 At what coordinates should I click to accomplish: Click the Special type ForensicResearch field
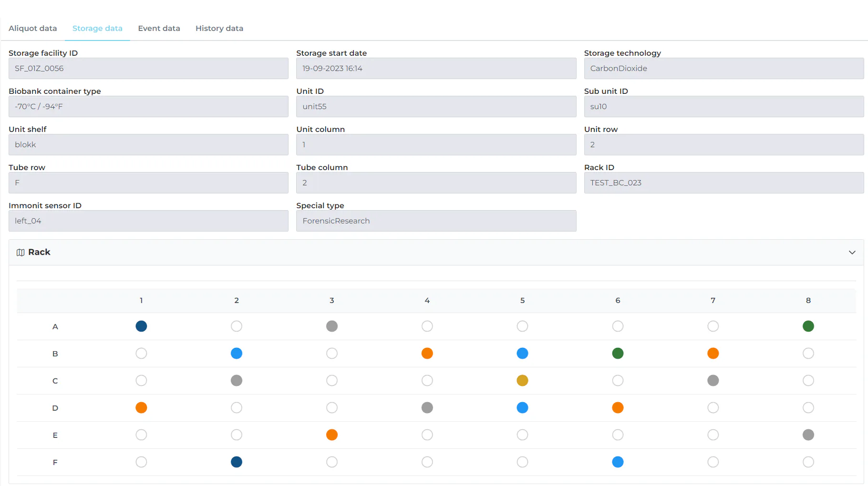[x=436, y=221]
